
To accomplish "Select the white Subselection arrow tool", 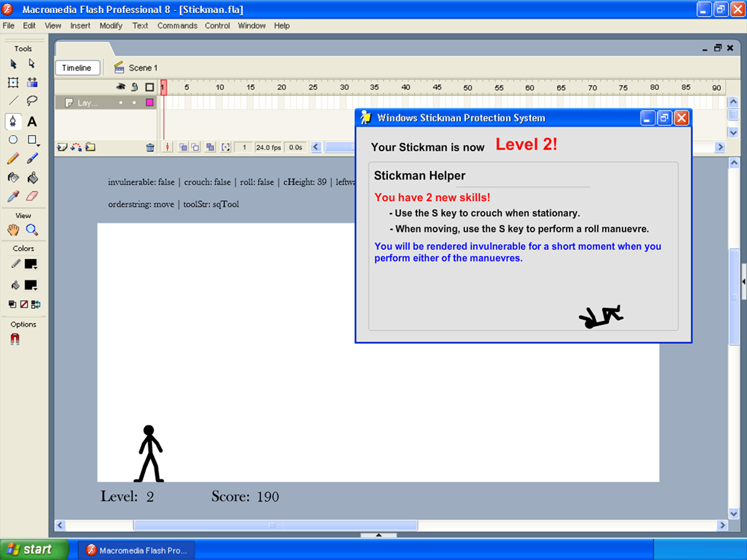I will tap(32, 63).
